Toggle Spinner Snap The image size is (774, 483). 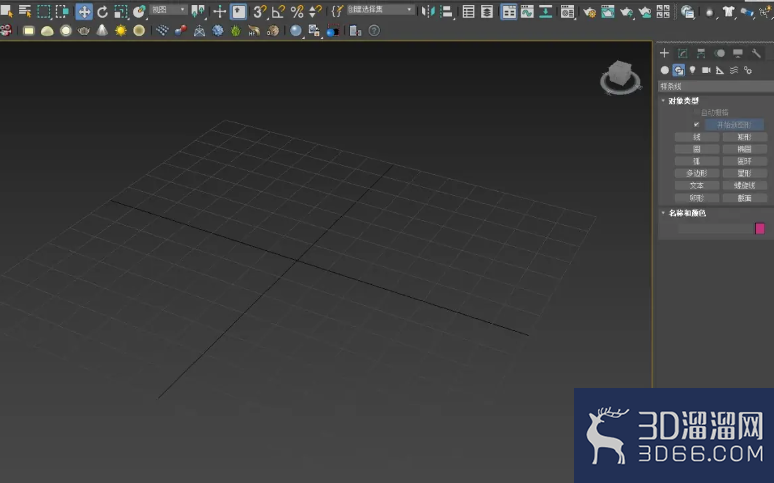click(315, 11)
